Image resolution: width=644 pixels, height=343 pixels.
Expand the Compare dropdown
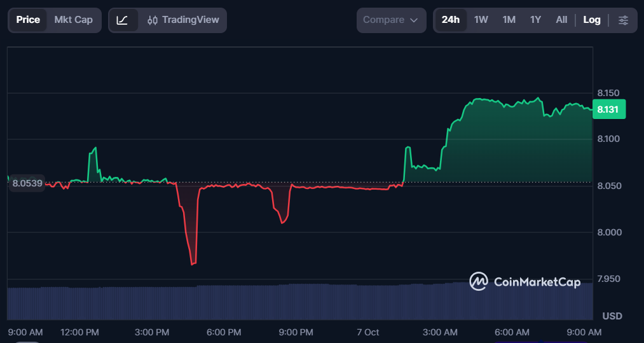391,20
